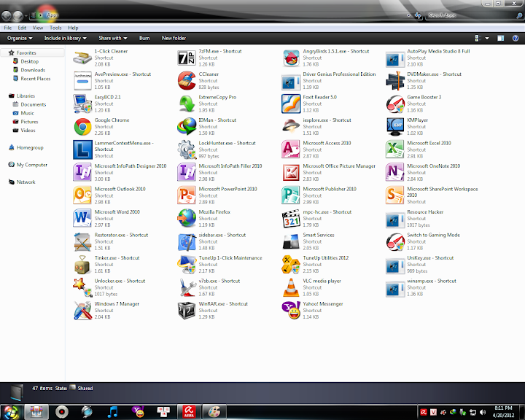Image resolution: width=525 pixels, height=420 pixels.
Task: Click the Mozilla Firefox shortcut icon
Action: [187, 218]
